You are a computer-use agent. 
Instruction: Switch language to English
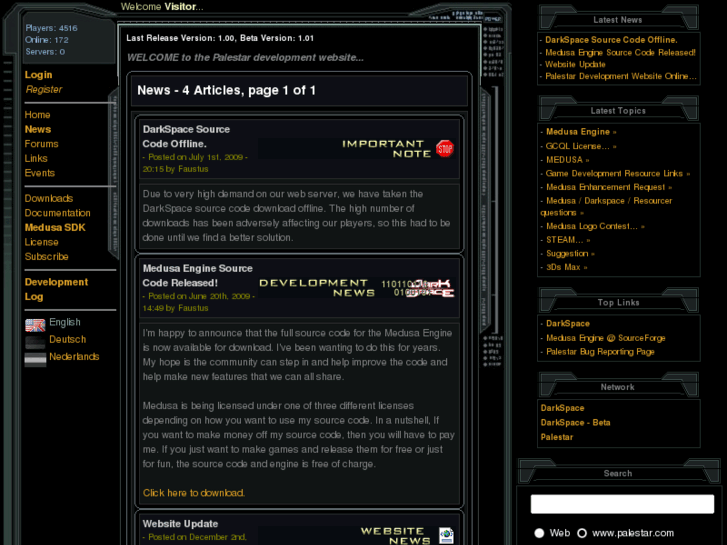(65, 322)
